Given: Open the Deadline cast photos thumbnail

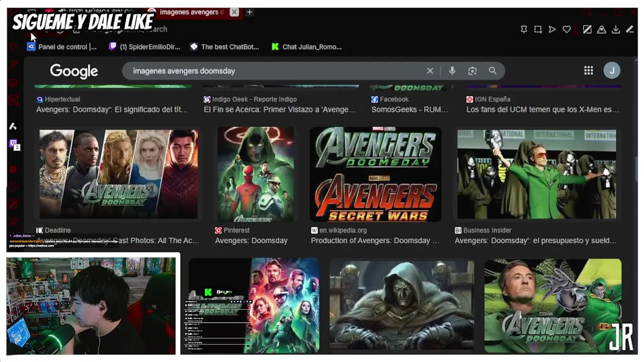Looking at the screenshot, I should click(119, 174).
